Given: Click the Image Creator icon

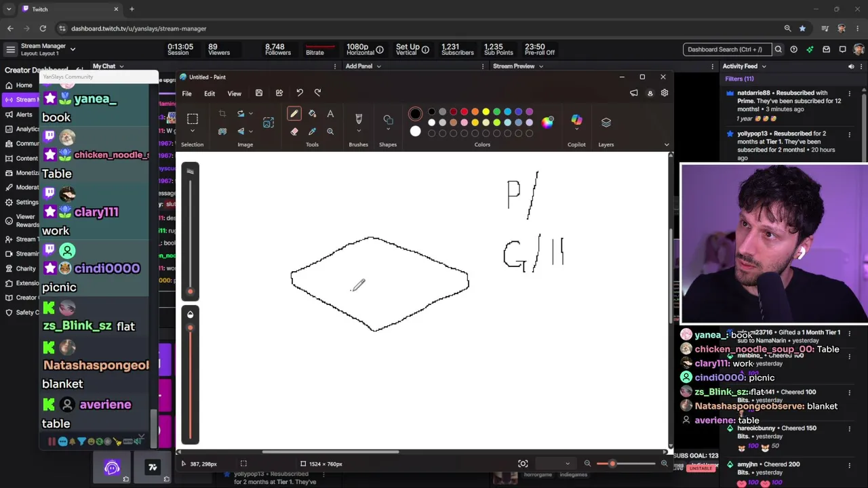Looking at the screenshot, I should coord(269,122).
